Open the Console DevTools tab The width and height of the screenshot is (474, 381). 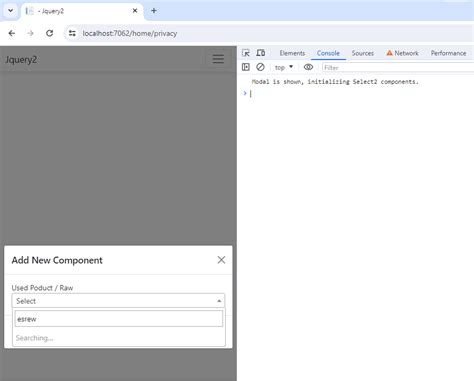tap(328, 53)
